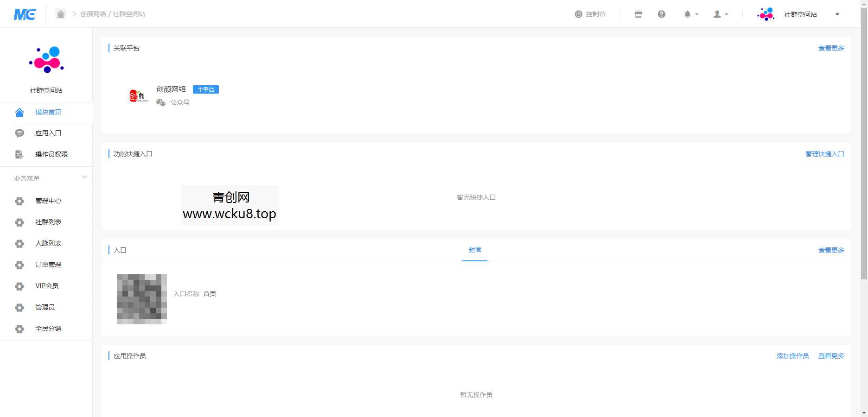Viewport: 868px width, 417px height.
Task: Open 控制台 console from top bar
Action: coord(590,14)
